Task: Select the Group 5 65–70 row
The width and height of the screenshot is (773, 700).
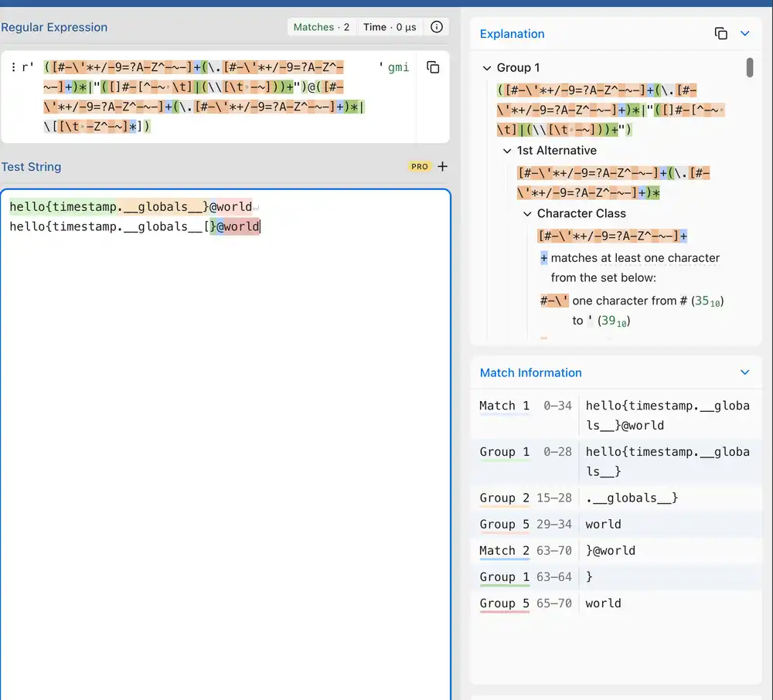Action: (x=616, y=603)
